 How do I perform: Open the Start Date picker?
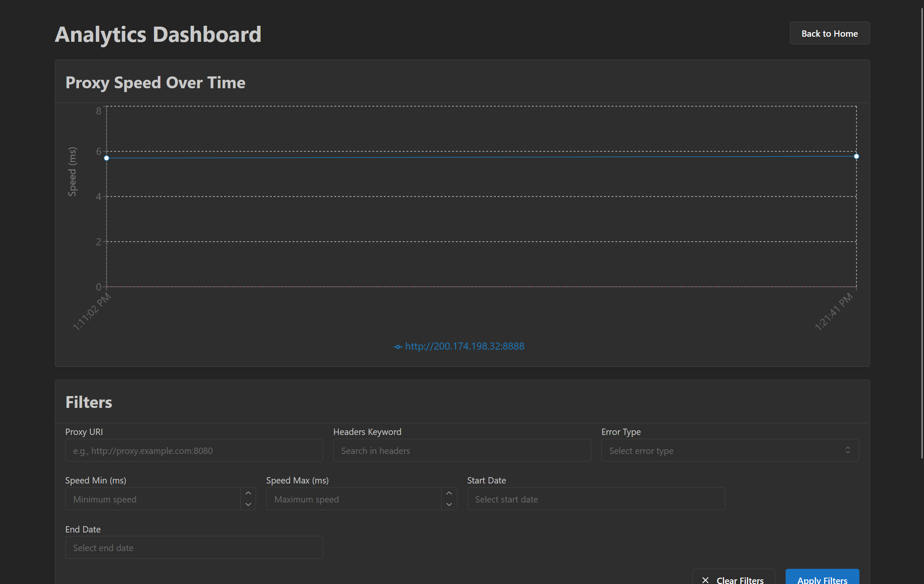coord(596,499)
